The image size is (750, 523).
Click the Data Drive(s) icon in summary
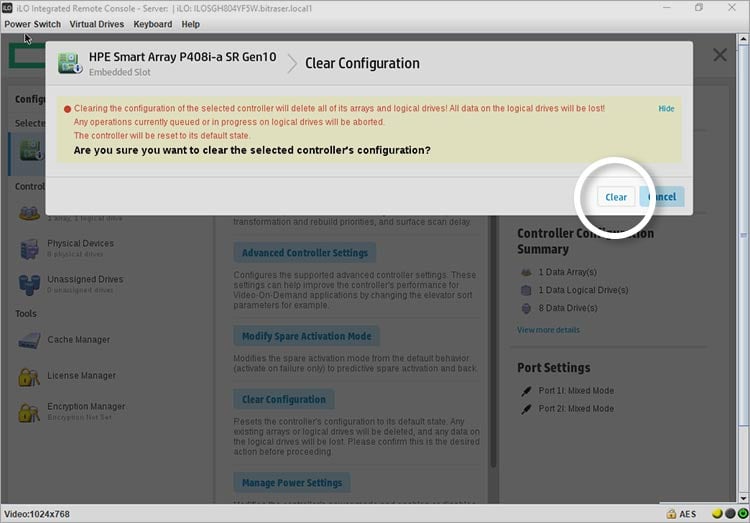click(526, 308)
